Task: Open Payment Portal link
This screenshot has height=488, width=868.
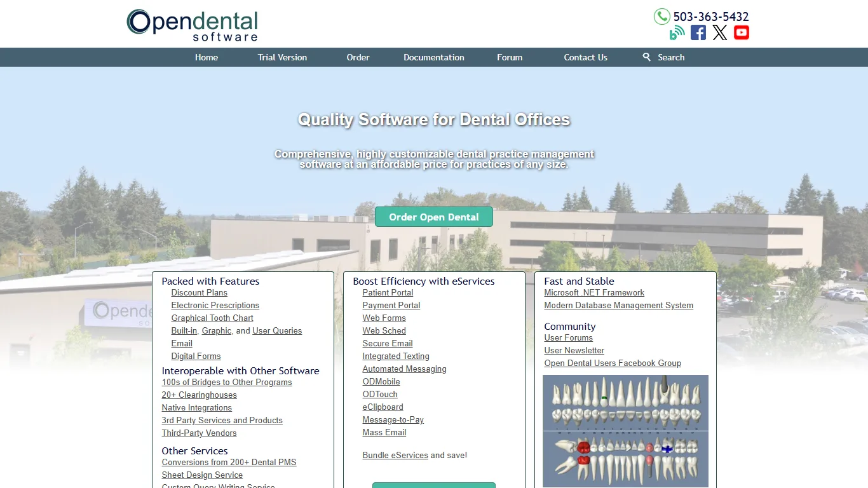Action: pyautogui.click(x=391, y=306)
